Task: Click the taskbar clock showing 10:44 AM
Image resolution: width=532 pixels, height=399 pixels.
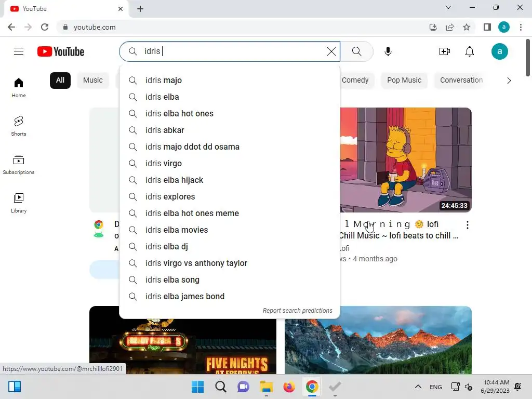Action: (x=495, y=387)
